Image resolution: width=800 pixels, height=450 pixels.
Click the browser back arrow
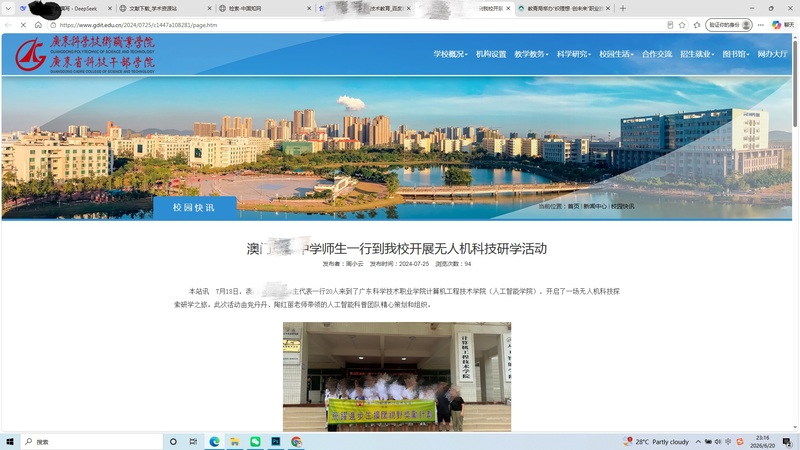(8, 24)
